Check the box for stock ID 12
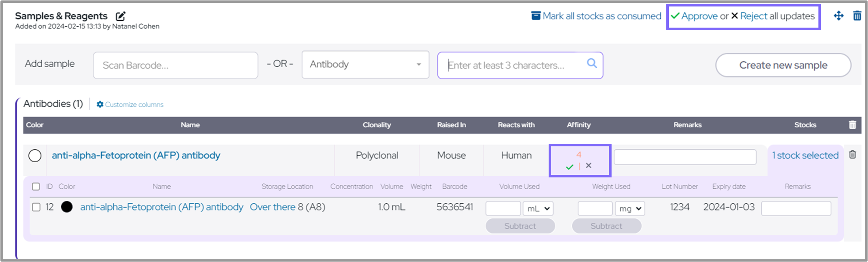This screenshot has height=262, width=868. coord(36,207)
